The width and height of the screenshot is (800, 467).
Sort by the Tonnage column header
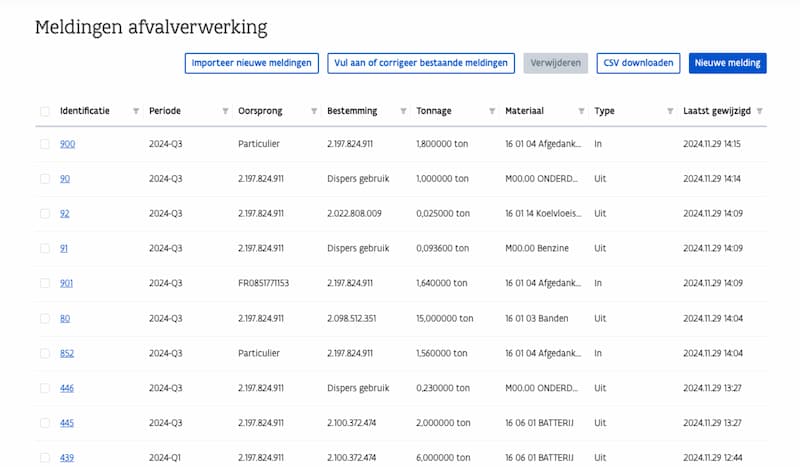(434, 111)
